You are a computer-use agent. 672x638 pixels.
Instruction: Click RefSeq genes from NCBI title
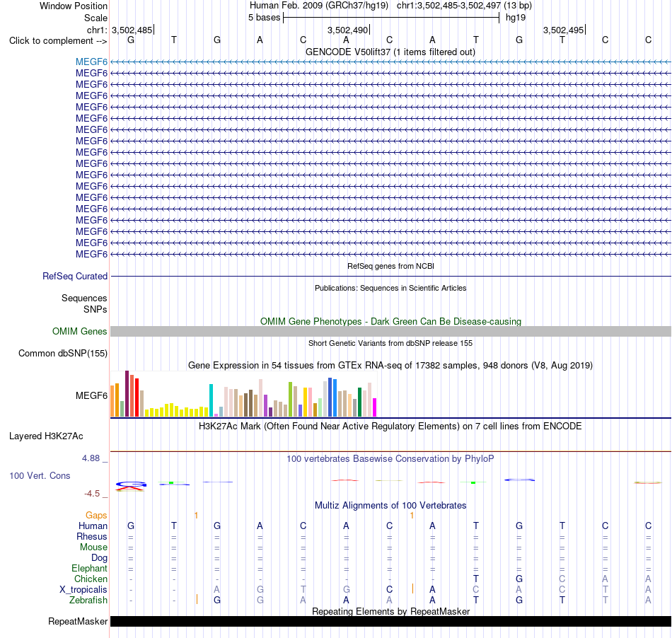point(390,266)
